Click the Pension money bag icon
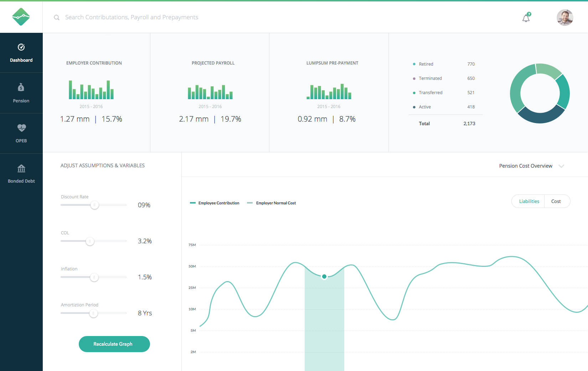Viewport: 588px width, 371px height. point(21,87)
